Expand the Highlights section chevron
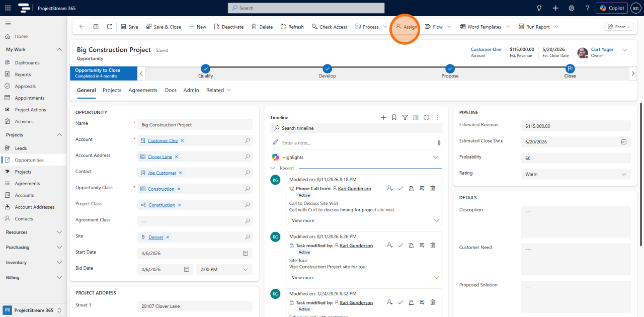644x317 pixels. (436, 157)
